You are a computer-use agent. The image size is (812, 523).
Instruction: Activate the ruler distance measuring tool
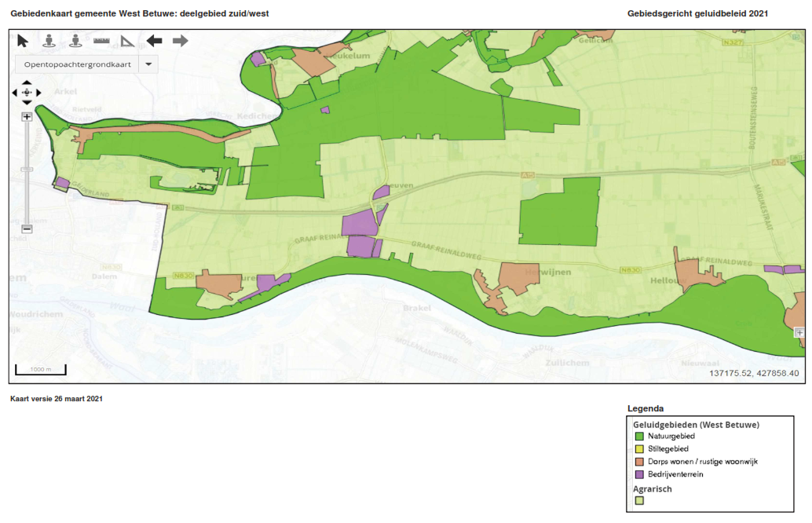(101, 41)
